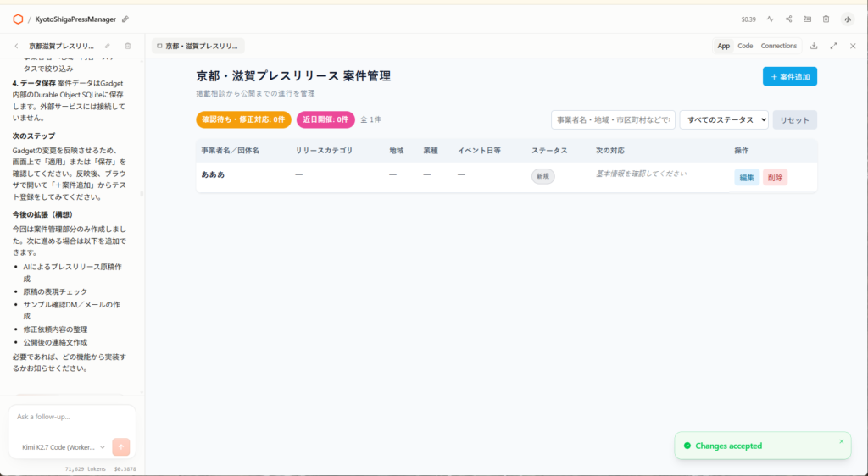Click the ステータス column header
The height and width of the screenshot is (476, 868).
click(549, 151)
